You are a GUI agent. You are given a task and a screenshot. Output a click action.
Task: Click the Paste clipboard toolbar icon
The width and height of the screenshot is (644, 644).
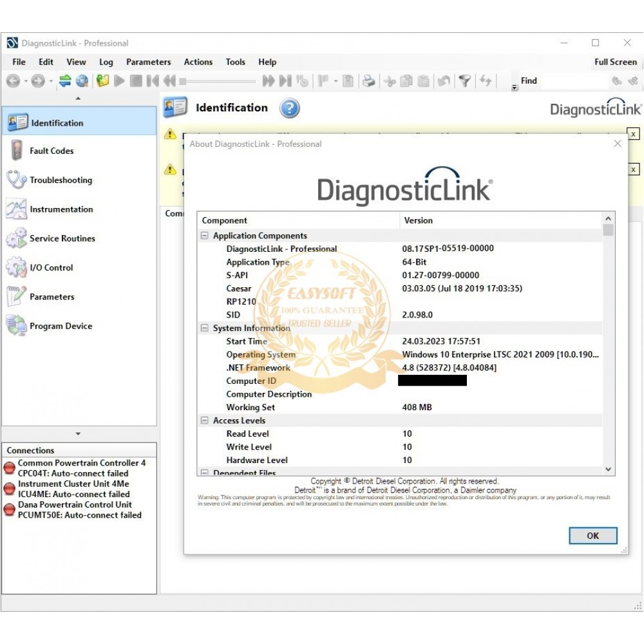[423, 81]
